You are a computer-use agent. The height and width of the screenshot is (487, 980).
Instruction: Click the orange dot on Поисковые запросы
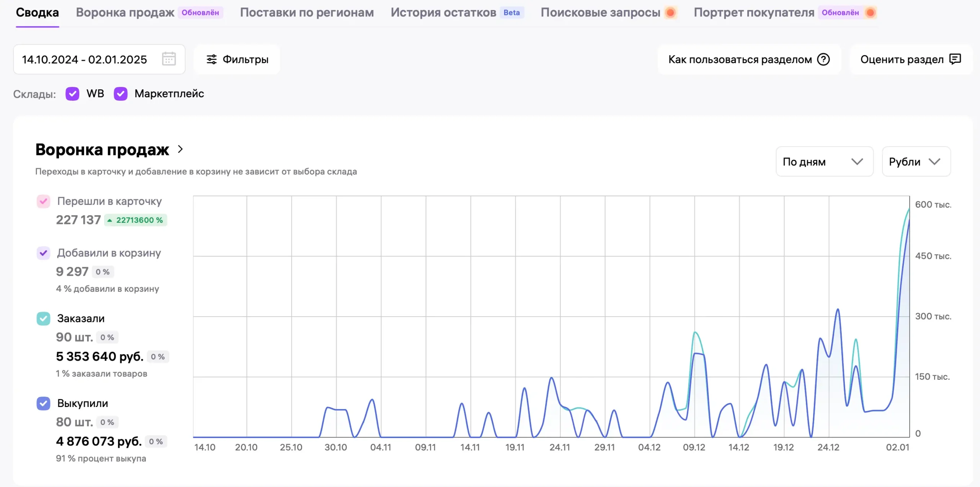670,13
